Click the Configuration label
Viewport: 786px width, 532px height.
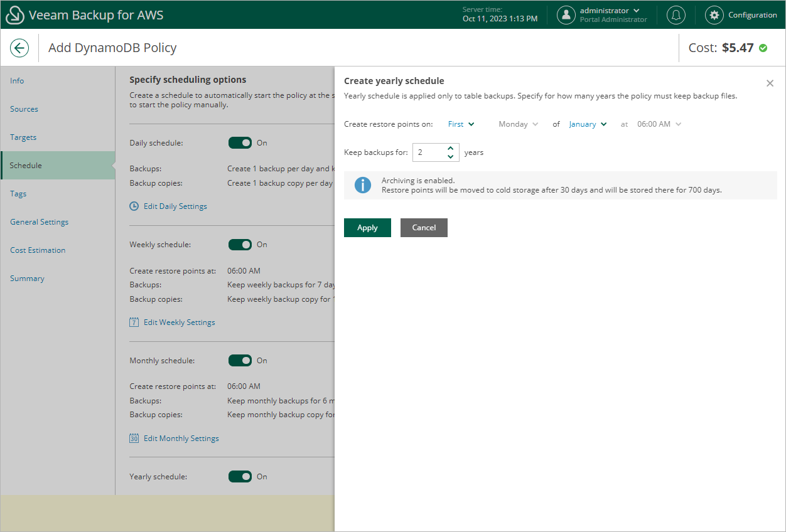coord(753,15)
